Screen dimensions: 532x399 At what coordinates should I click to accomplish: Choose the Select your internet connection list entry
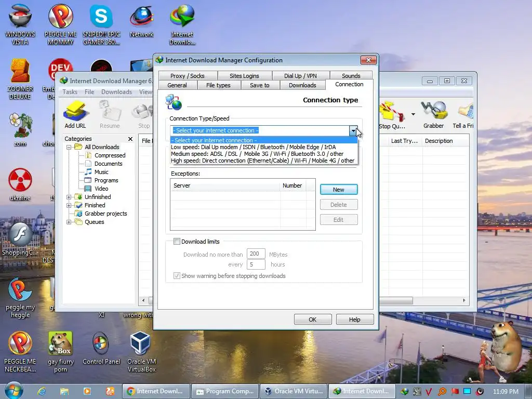263,140
